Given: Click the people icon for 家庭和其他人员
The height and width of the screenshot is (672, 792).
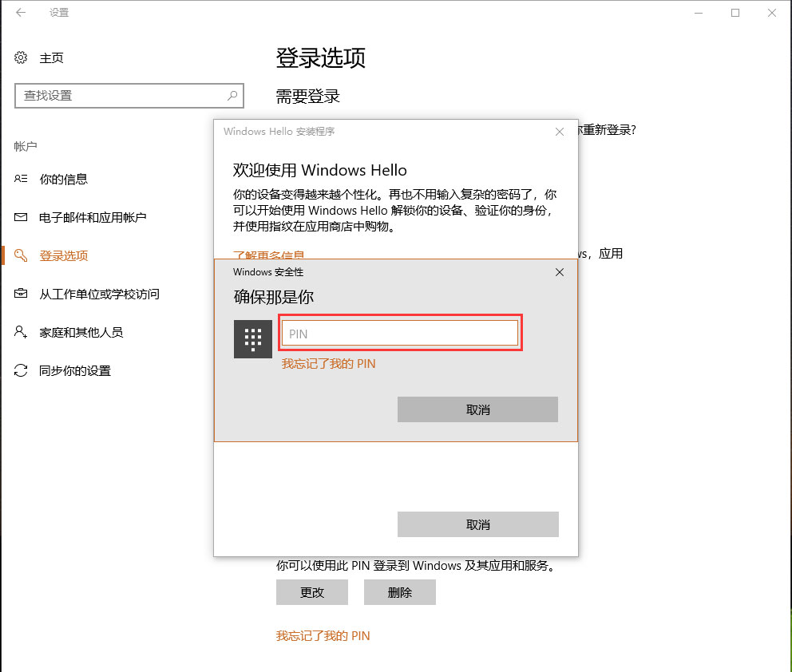Looking at the screenshot, I should (x=24, y=332).
